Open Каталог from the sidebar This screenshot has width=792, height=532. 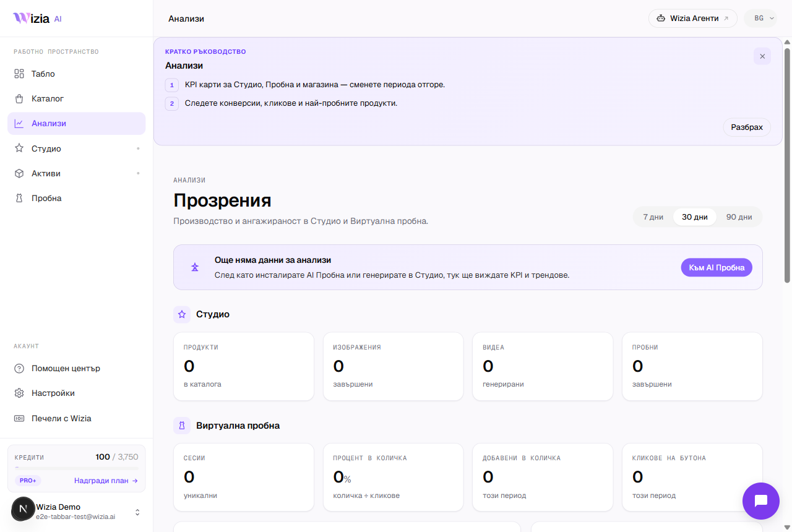[x=77, y=98]
